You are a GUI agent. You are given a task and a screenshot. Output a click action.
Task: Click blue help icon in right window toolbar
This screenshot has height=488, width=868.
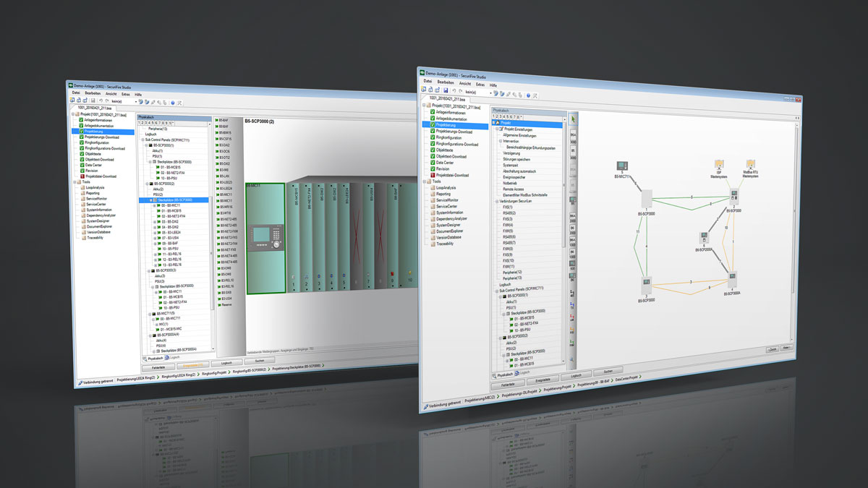(528, 95)
